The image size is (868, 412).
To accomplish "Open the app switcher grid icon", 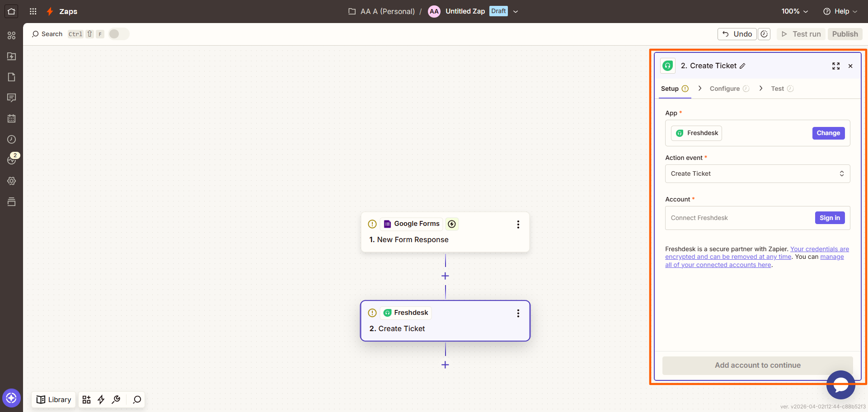I will [x=33, y=11].
